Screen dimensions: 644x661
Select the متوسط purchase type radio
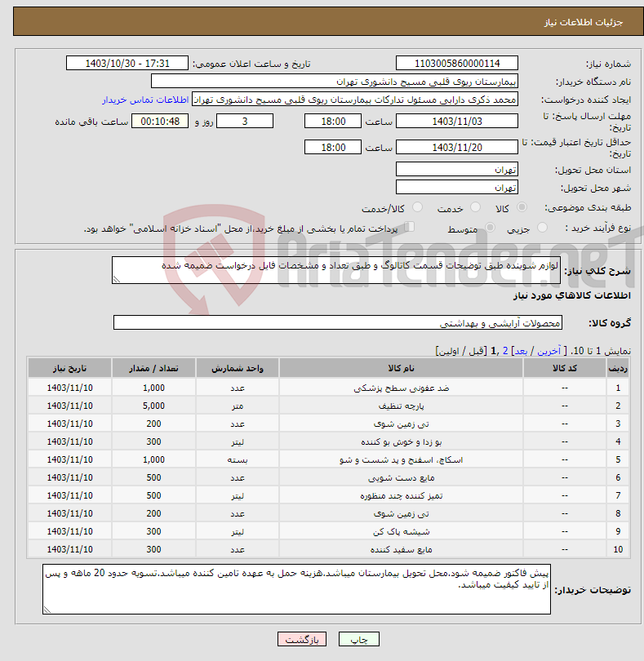490,228
